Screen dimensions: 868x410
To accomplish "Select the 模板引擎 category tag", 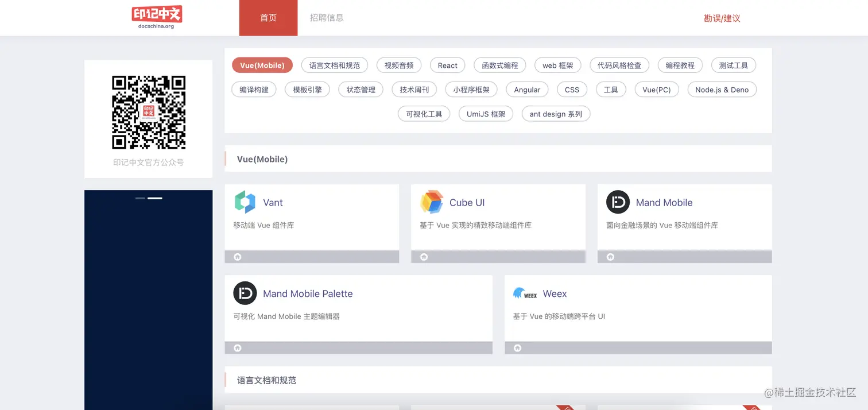I will coord(308,90).
